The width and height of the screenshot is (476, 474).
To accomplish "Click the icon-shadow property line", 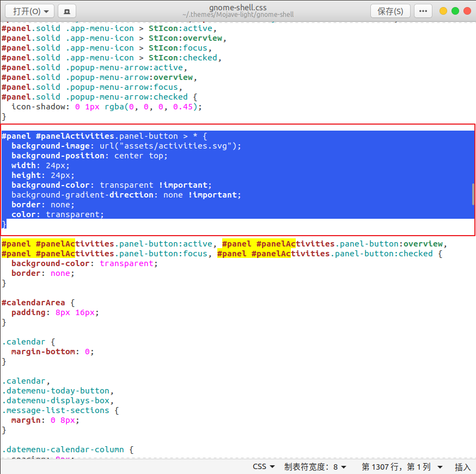I will [106, 107].
